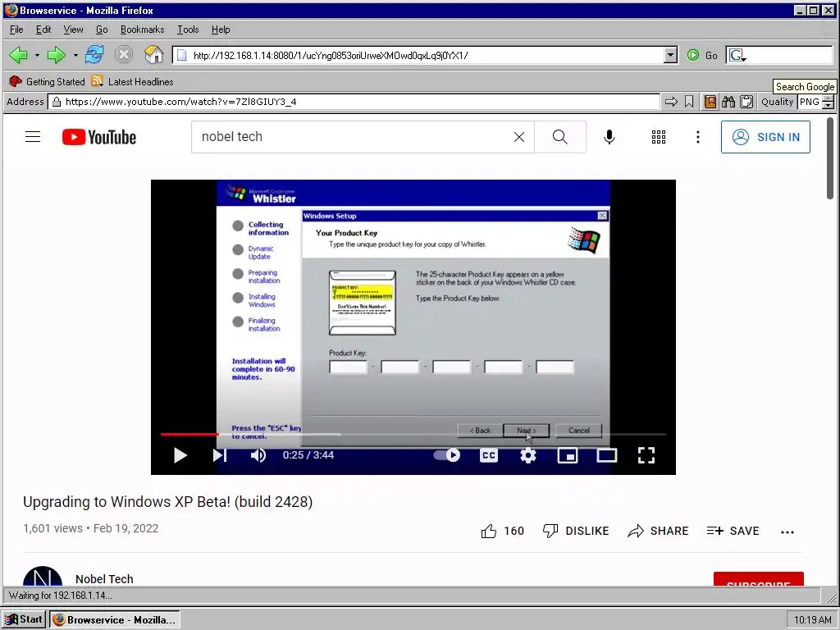Click the Firefox Stop loading icon

coord(124,55)
